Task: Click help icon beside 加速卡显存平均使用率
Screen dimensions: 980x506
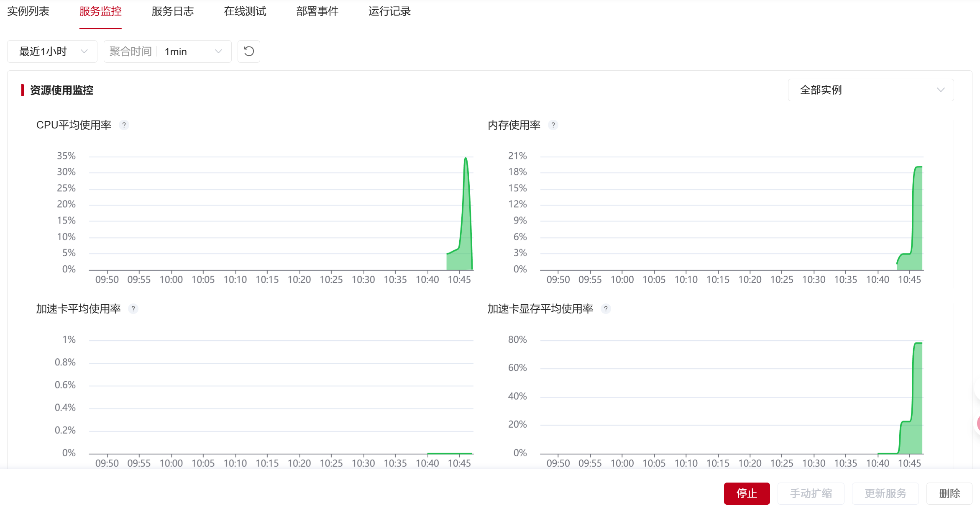Action: pos(606,309)
